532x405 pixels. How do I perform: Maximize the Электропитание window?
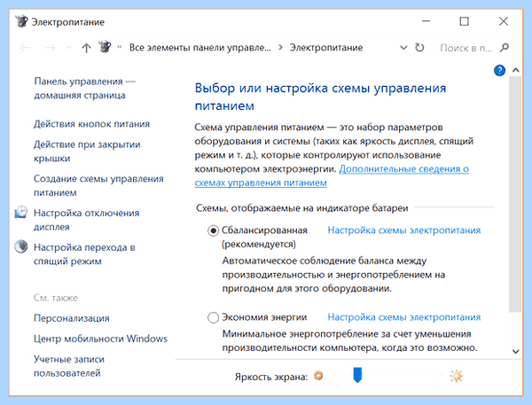tap(464, 21)
